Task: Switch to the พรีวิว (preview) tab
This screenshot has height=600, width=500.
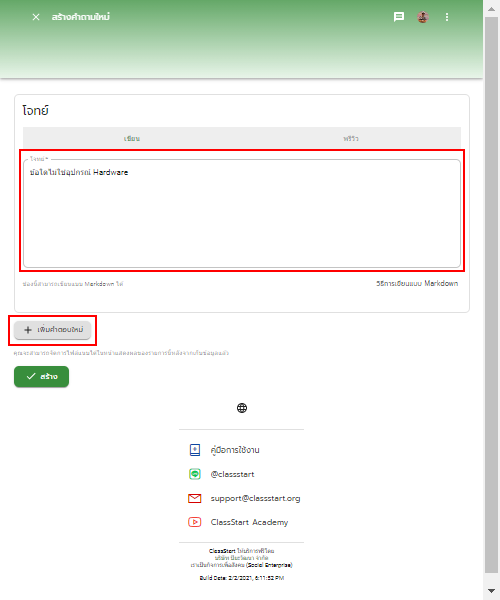Action: point(351,138)
